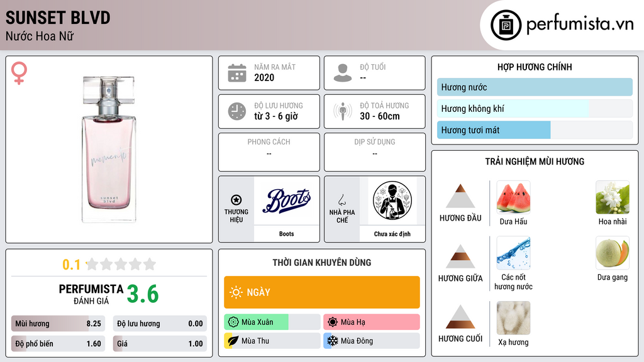Image resolution: width=644 pixels, height=362 pixels.
Task: Select the Mùa Đông season bar
Action: click(371, 341)
